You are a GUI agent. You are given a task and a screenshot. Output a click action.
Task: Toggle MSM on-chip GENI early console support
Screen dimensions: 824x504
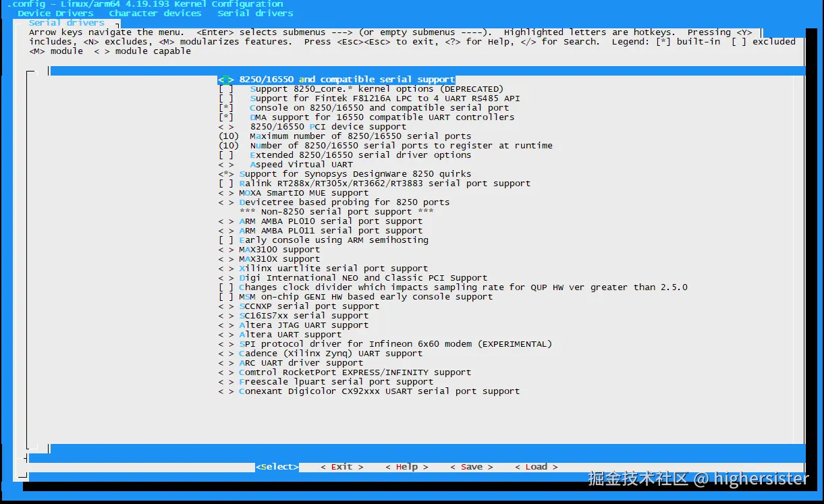point(355,297)
